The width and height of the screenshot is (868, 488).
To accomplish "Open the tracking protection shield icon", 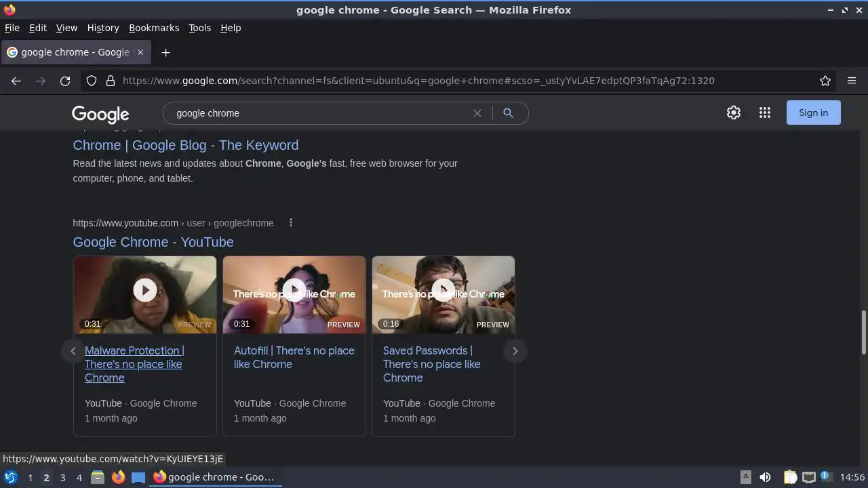I will [x=92, y=81].
